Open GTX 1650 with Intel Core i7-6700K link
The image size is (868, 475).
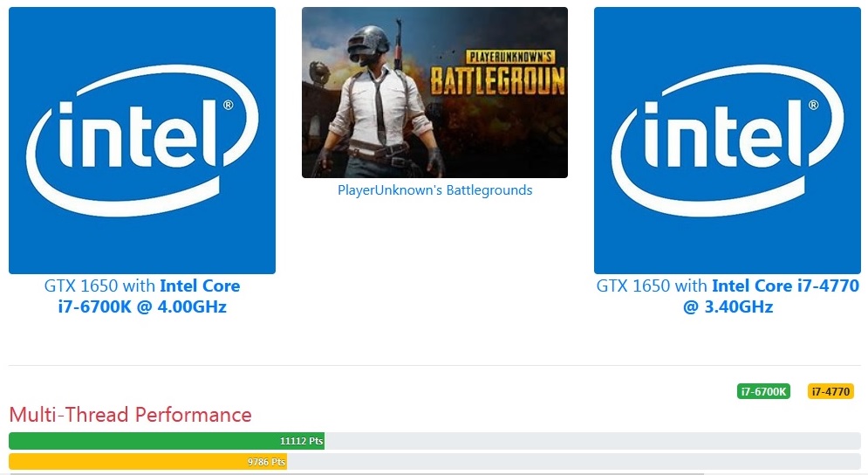tap(142, 296)
